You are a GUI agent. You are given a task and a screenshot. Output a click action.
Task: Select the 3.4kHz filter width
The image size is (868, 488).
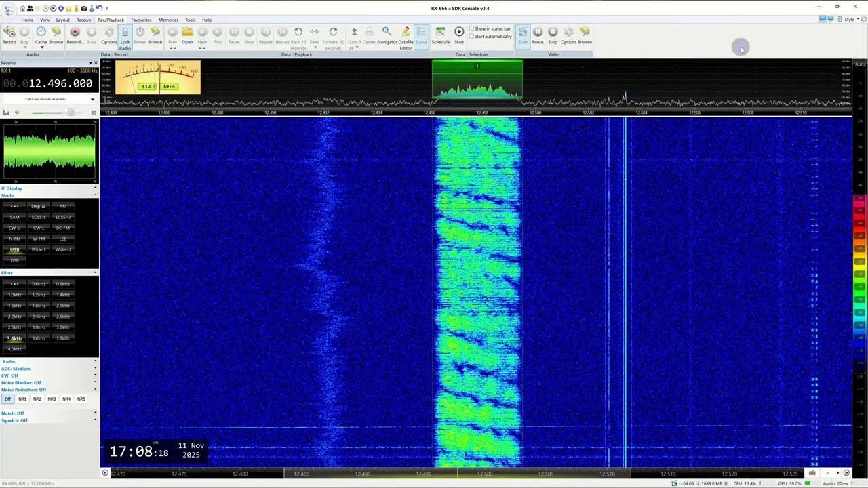point(14,339)
